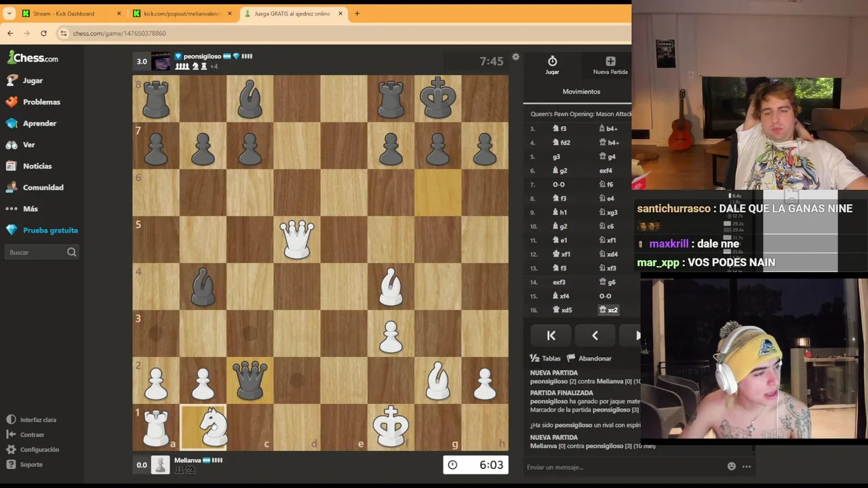Click the browser back button
This screenshot has height=488, width=868.
[x=10, y=33]
